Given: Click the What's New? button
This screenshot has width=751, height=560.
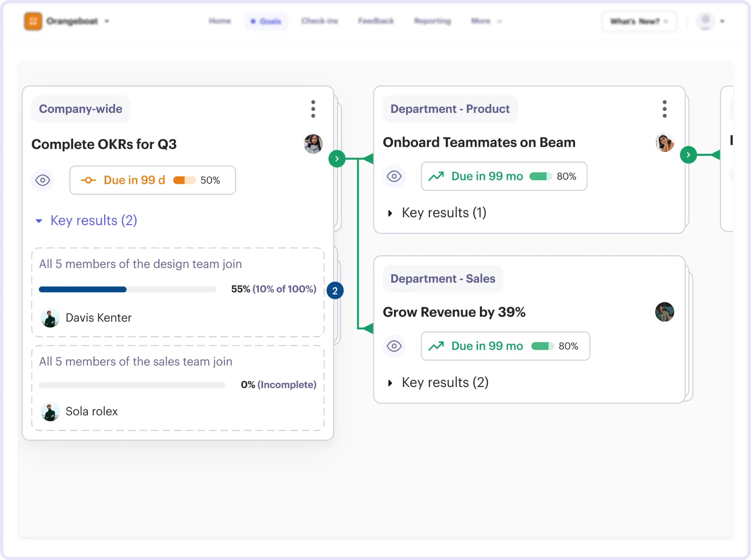Looking at the screenshot, I should click(639, 21).
